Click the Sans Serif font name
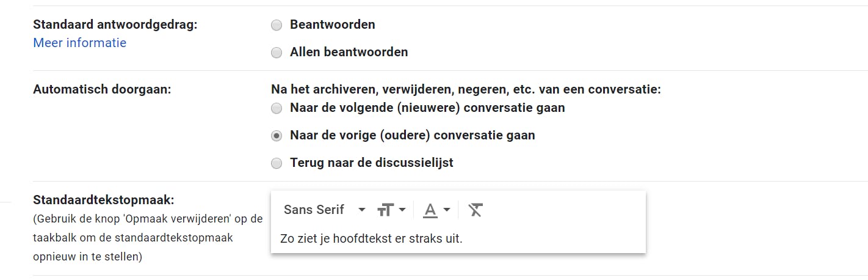This screenshot has width=868, height=280. click(x=314, y=210)
